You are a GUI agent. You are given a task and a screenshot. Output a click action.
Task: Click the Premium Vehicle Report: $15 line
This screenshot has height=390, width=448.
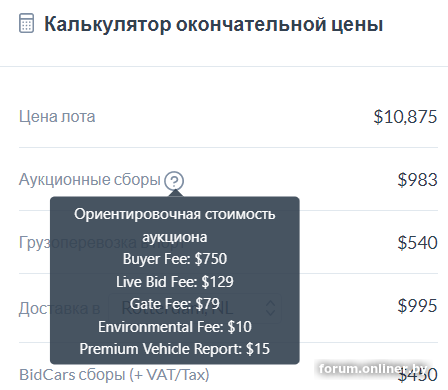pos(175,349)
